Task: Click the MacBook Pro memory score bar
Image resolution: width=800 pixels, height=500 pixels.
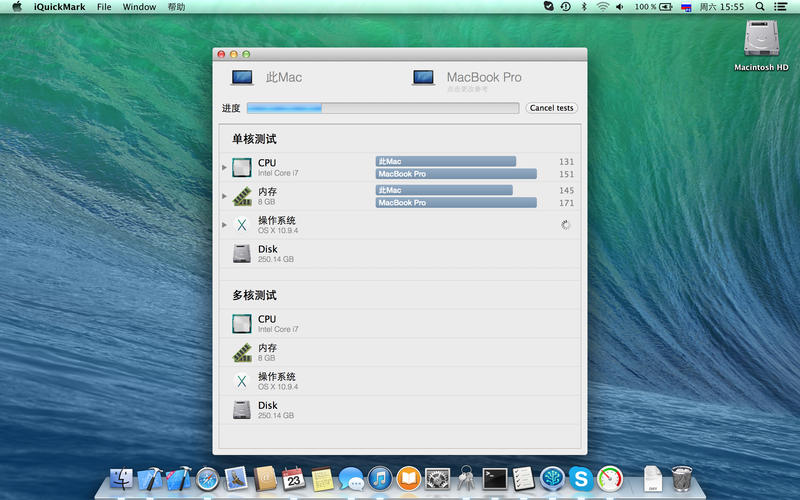Action: click(456, 203)
